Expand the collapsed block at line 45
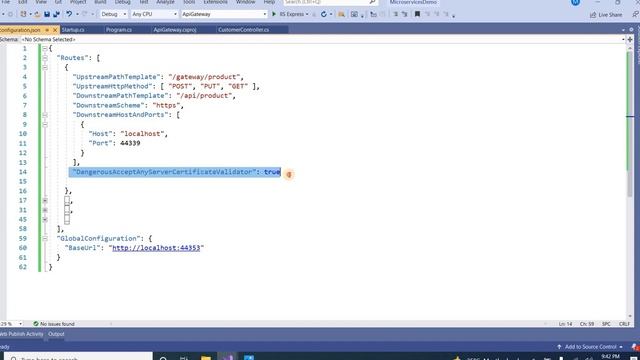Screen dimensions: 640x360 coord(45,220)
